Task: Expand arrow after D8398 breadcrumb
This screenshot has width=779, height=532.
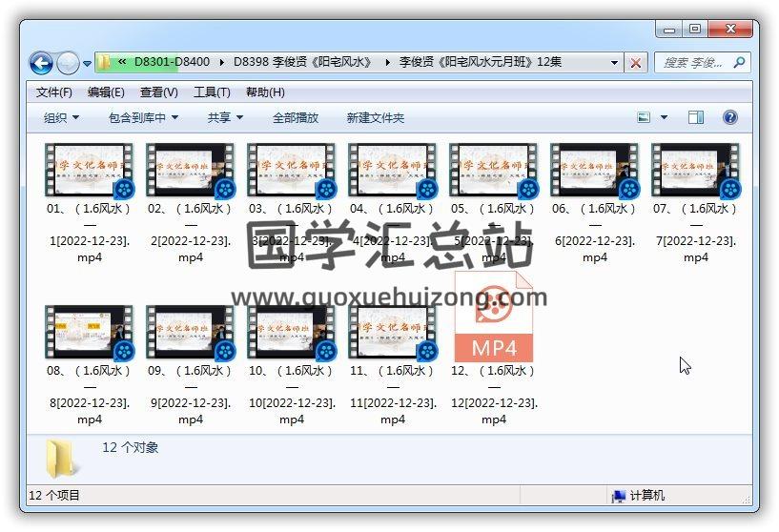Action: click(387, 62)
